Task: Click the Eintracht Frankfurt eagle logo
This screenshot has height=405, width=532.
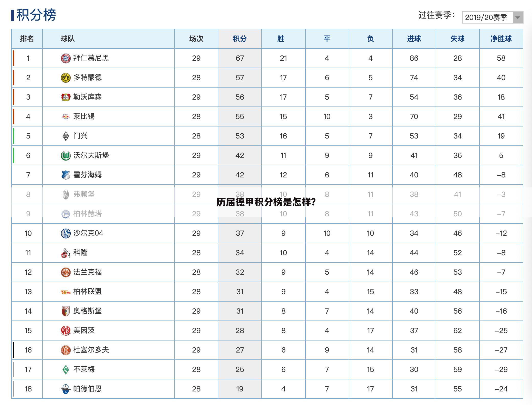Action: pyautogui.click(x=66, y=272)
